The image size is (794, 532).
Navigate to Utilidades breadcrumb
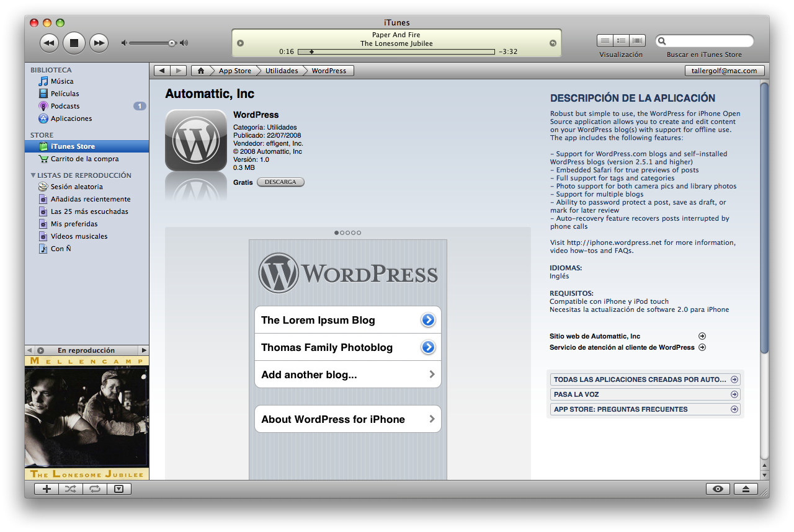point(282,71)
